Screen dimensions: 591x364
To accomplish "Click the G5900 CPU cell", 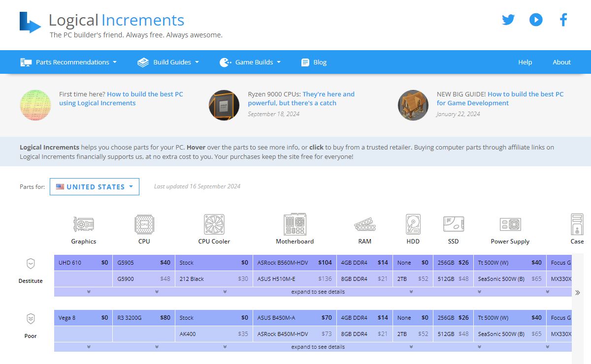I will pos(144,279).
